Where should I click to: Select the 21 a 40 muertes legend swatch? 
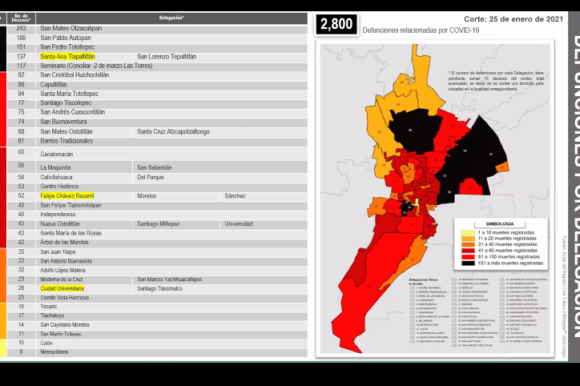coord(468,245)
